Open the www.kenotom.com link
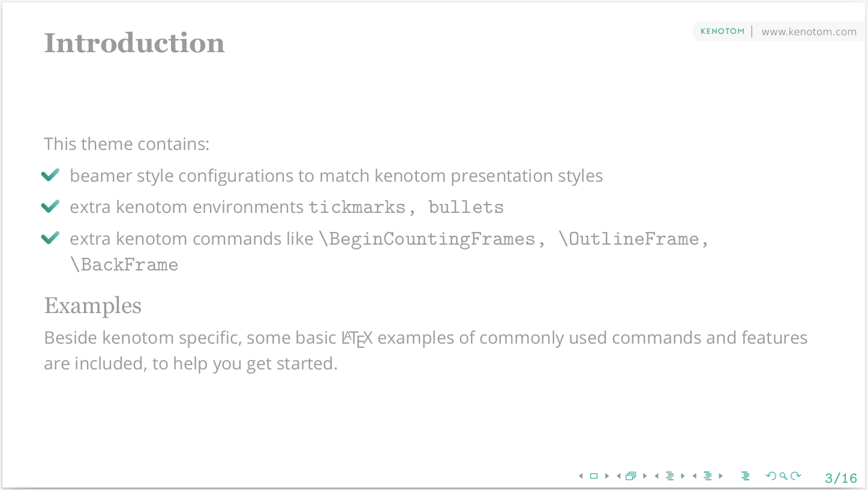 point(809,32)
